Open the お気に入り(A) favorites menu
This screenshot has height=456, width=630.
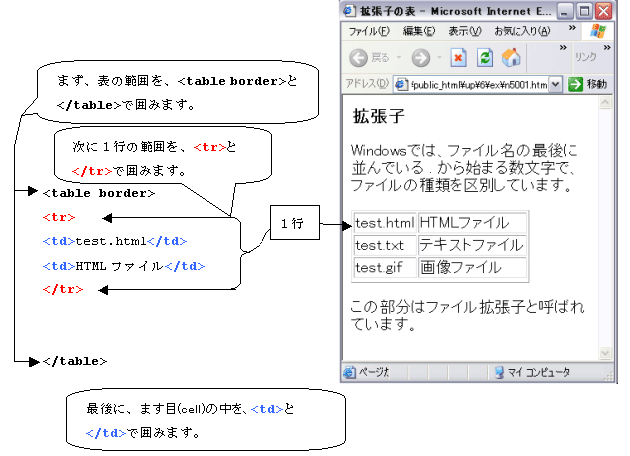pyautogui.click(x=521, y=31)
